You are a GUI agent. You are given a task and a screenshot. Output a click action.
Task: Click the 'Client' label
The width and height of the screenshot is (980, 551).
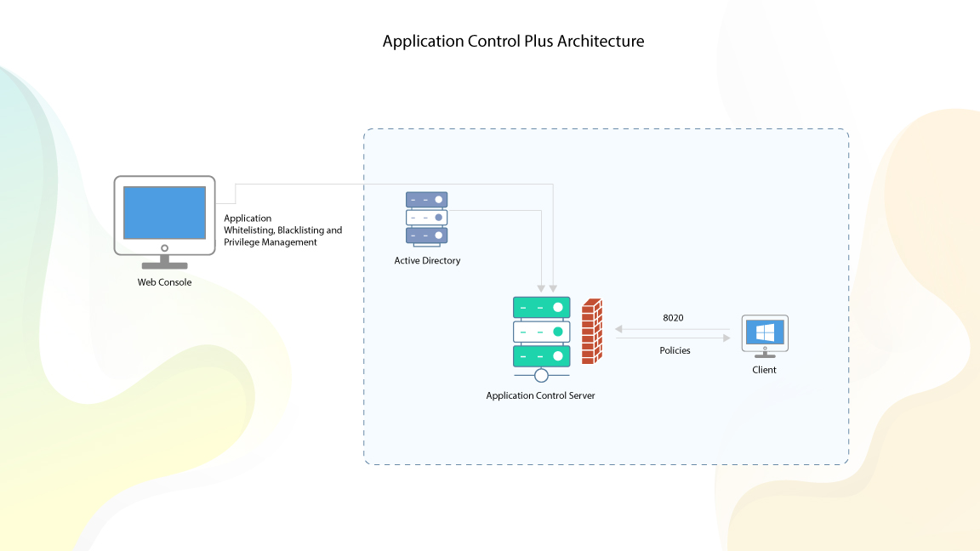pyautogui.click(x=764, y=370)
